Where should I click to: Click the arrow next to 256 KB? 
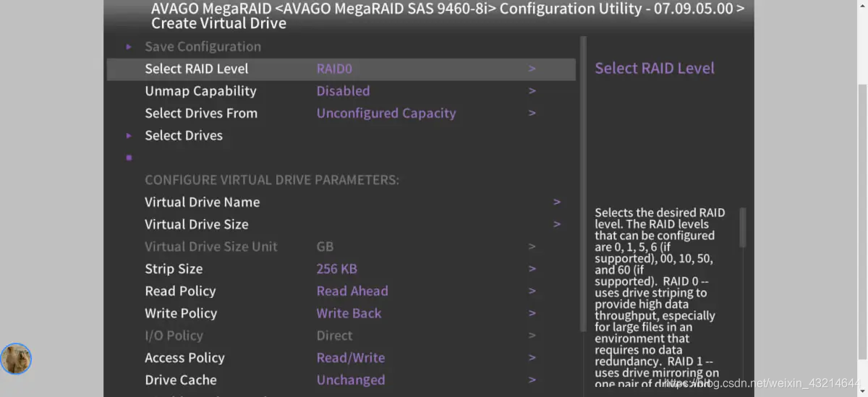[x=532, y=269]
